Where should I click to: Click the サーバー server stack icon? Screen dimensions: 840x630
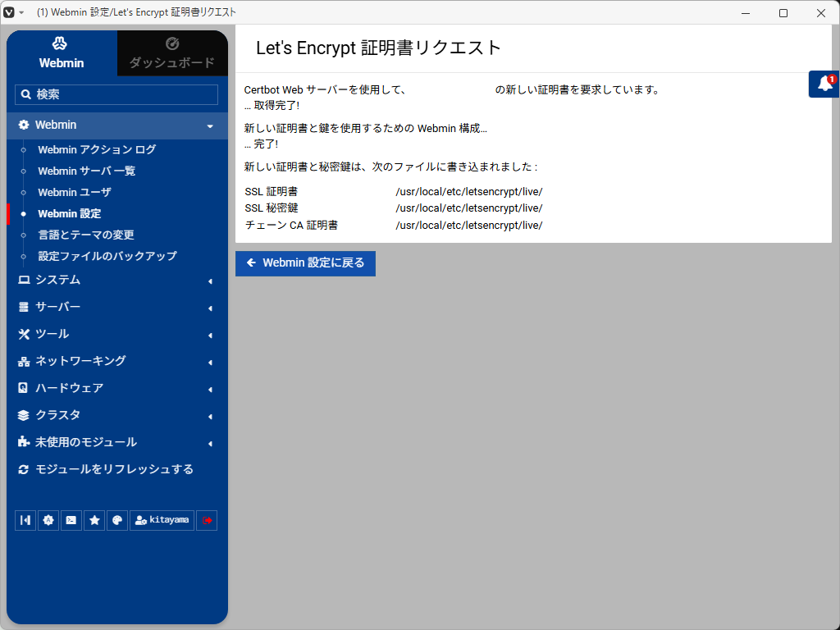point(24,307)
